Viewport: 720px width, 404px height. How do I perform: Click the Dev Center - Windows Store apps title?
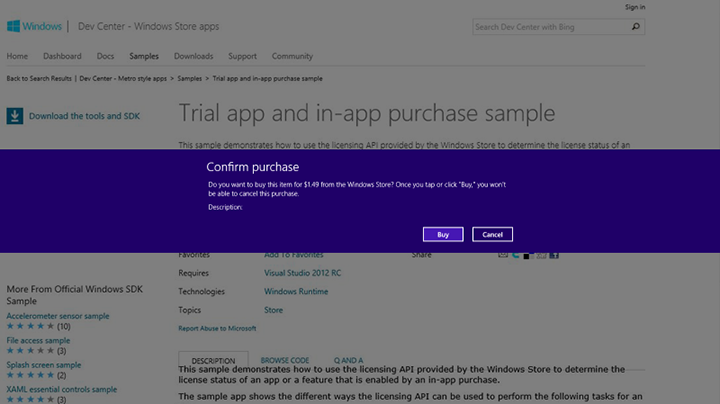148,26
